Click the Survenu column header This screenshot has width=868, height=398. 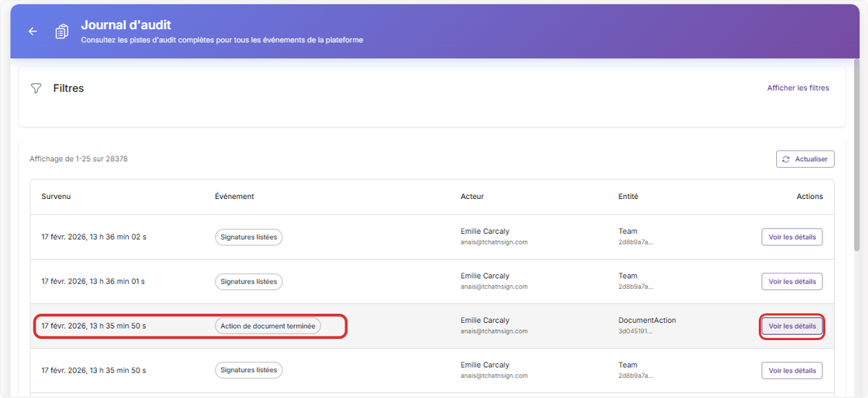56,196
